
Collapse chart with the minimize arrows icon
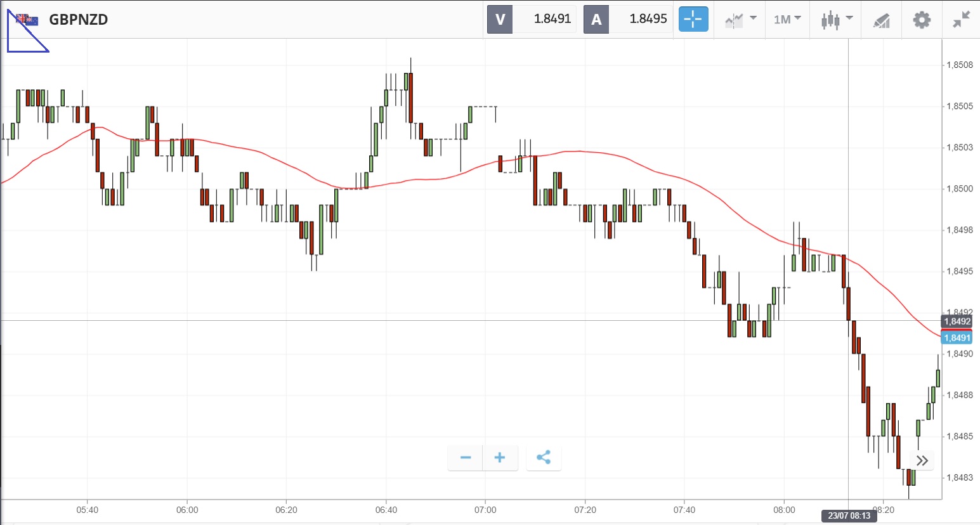click(x=961, y=20)
